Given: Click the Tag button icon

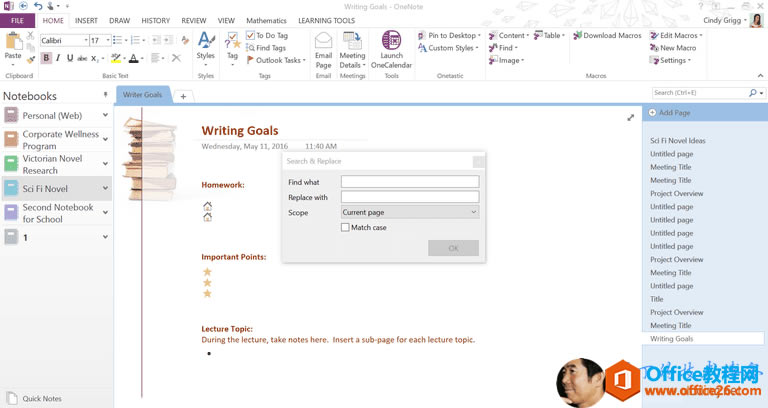Looking at the screenshot, I should tap(232, 42).
